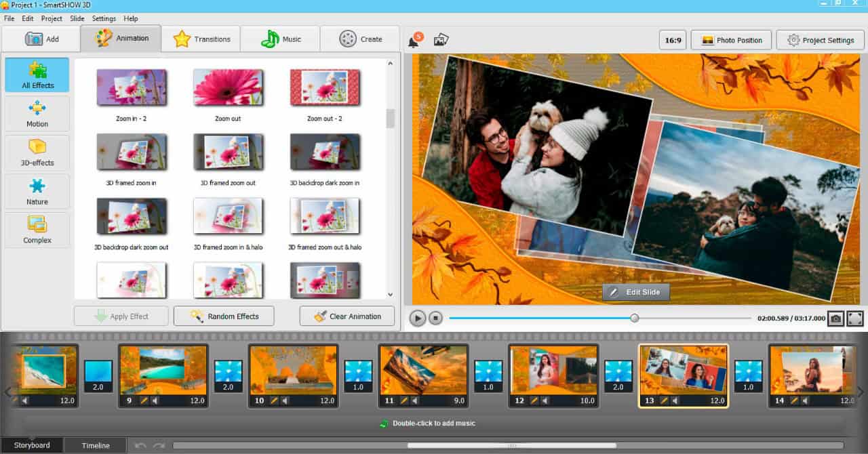
Task: Click the Clear Animation button
Action: tap(348, 316)
